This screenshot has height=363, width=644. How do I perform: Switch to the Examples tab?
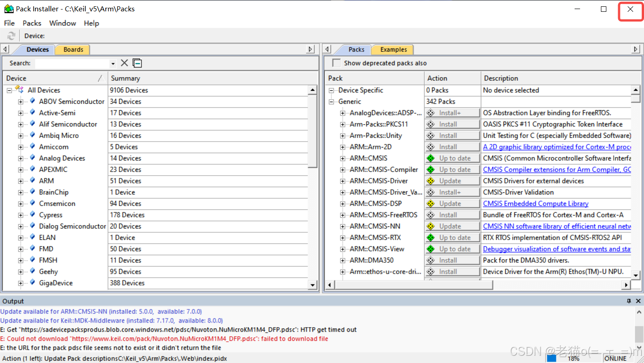click(x=393, y=49)
